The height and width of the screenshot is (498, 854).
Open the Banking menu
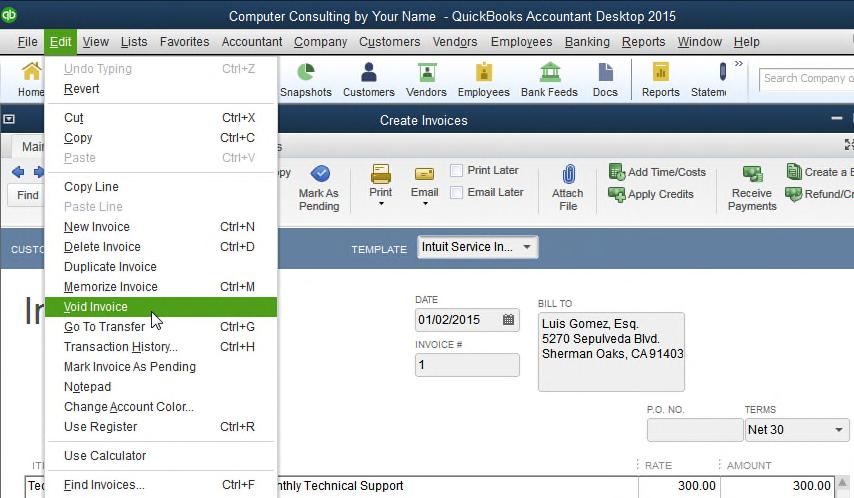(587, 42)
